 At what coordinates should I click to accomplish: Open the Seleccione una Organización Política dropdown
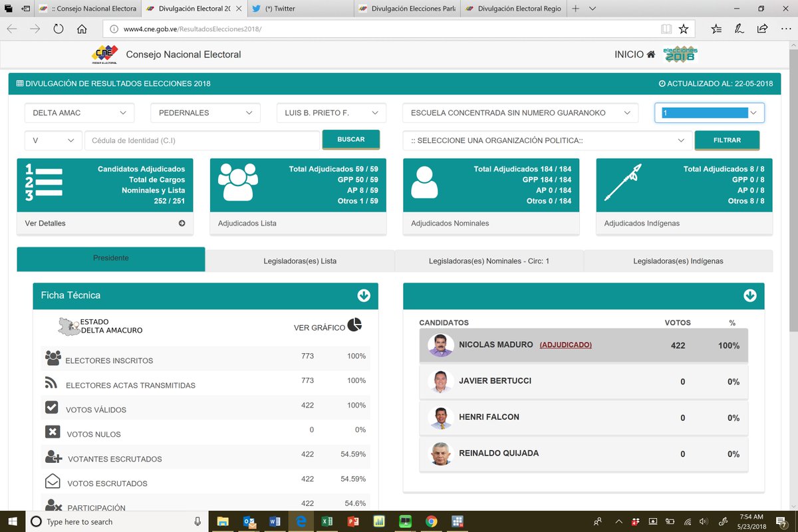click(x=547, y=141)
